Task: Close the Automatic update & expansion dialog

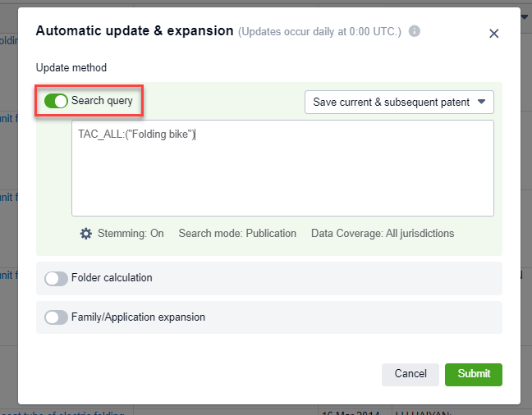Action: tap(493, 34)
